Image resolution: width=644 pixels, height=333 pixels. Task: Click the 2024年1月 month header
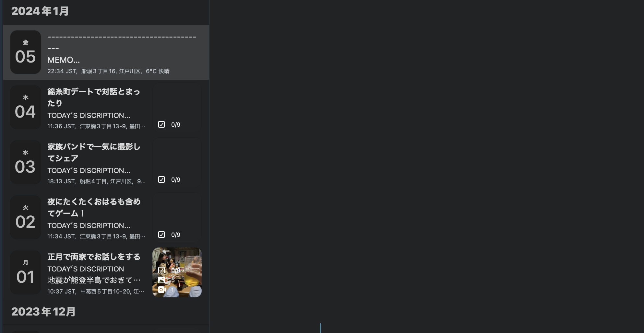tap(40, 11)
